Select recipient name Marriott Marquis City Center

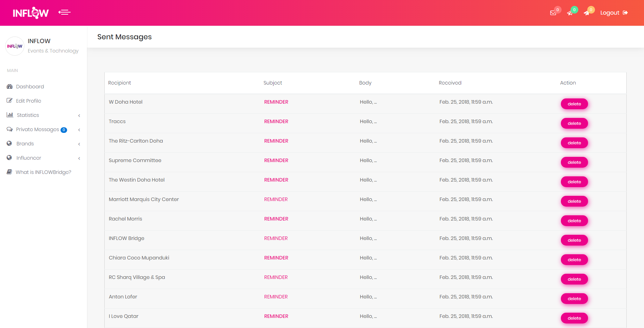(144, 199)
